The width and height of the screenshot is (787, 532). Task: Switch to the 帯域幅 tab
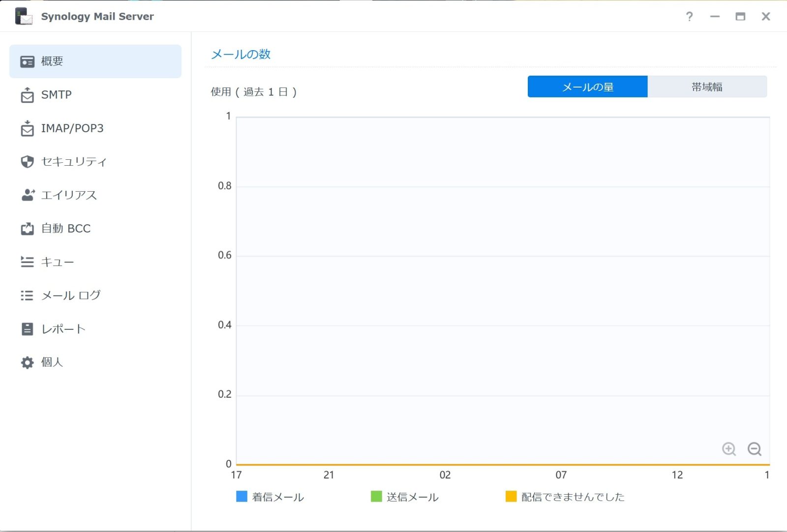(x=707, y=87)
